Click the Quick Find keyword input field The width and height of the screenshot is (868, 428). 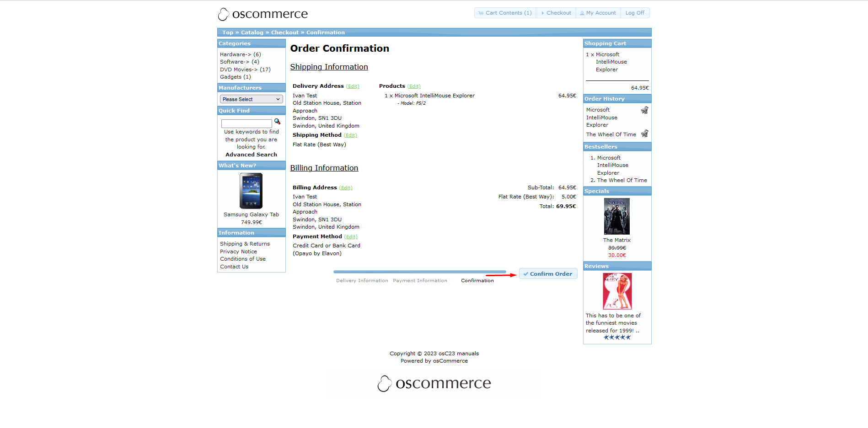point(246,123)
